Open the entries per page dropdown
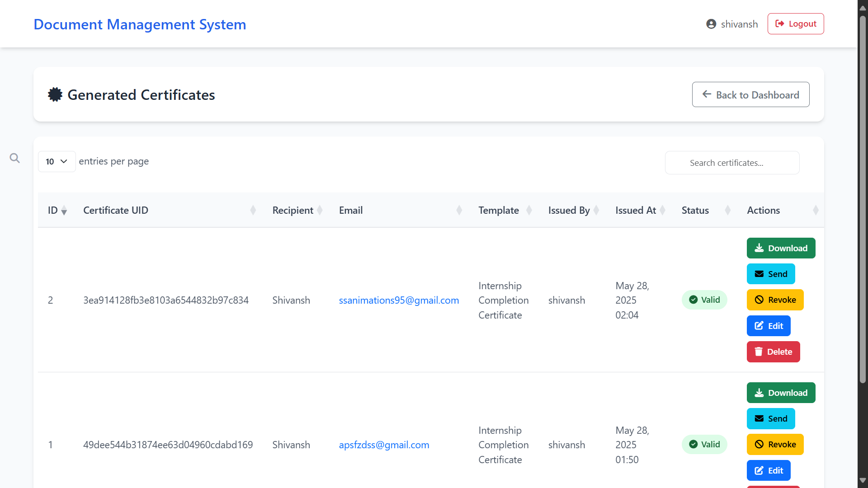 (57, 161)
